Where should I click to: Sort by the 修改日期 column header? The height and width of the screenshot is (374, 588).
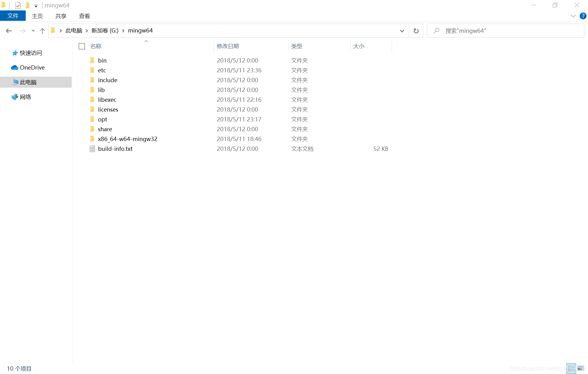pyautogui.click(x=228, y=46)
